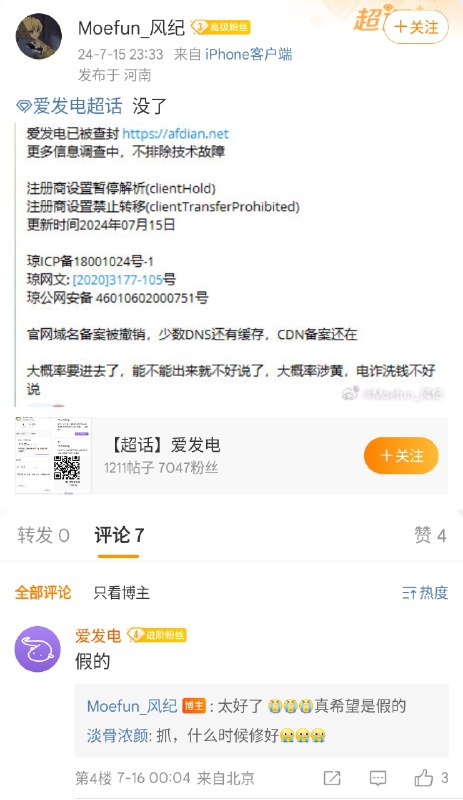This screenshot has width=463, height=800.
Task: Switch to 转发 0 tab
Action: [x=43, y=535]
